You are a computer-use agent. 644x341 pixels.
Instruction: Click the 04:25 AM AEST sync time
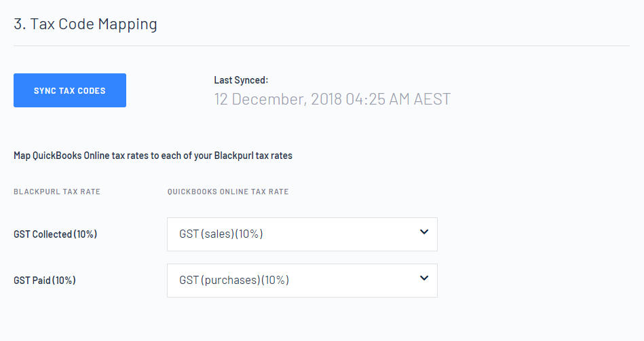tap(398, 99)
